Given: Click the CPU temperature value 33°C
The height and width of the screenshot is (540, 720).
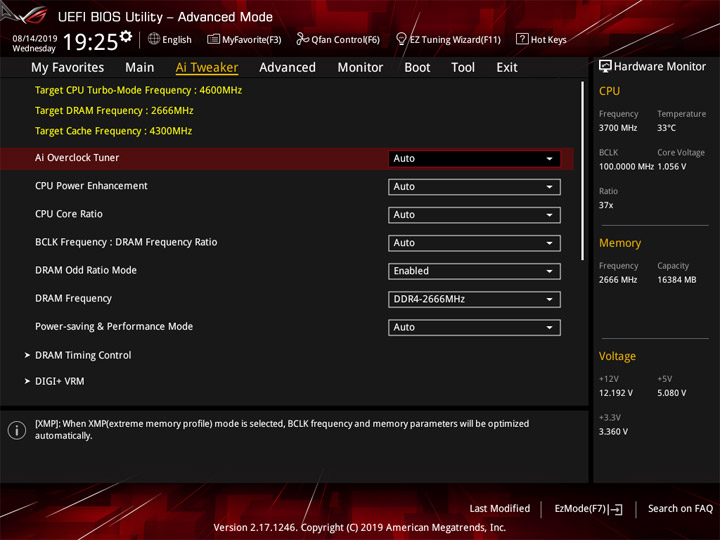Looking at the screenshot, I should pos(666,128).
